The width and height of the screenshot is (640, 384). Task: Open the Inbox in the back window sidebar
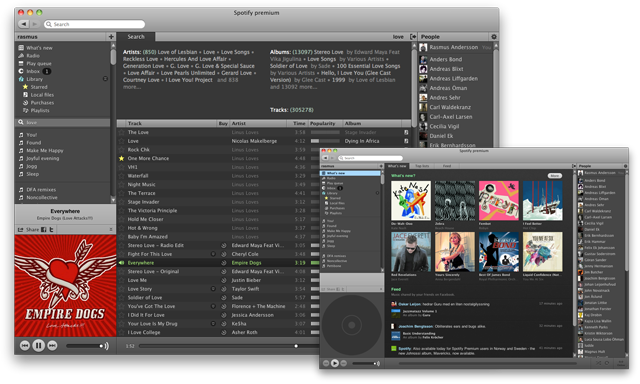coord(34,71)
